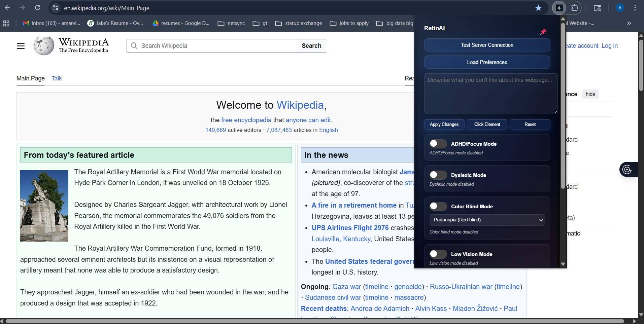Image resolution: width=644 pixels, height=324 pixels.
Task: Open the A fire in a retirement home link
Action: 354,205
